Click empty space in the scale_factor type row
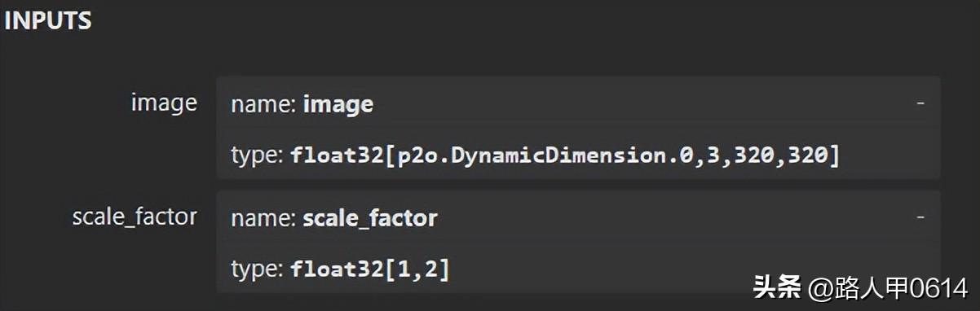The height and width of the screenshot is (311, 980). pos(685,269)
